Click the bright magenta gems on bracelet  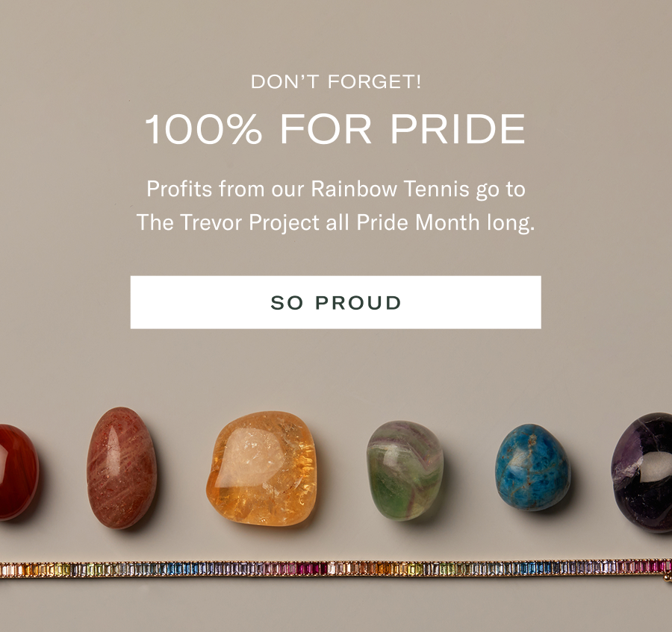(x=312, y=569)
